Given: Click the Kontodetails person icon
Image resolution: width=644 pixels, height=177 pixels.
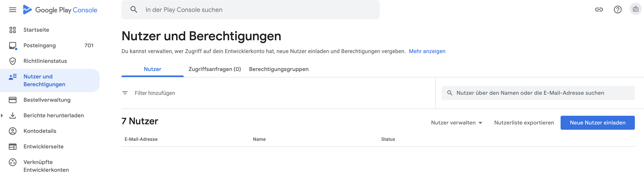Looking at the screenshot, I should coord(12,131).
